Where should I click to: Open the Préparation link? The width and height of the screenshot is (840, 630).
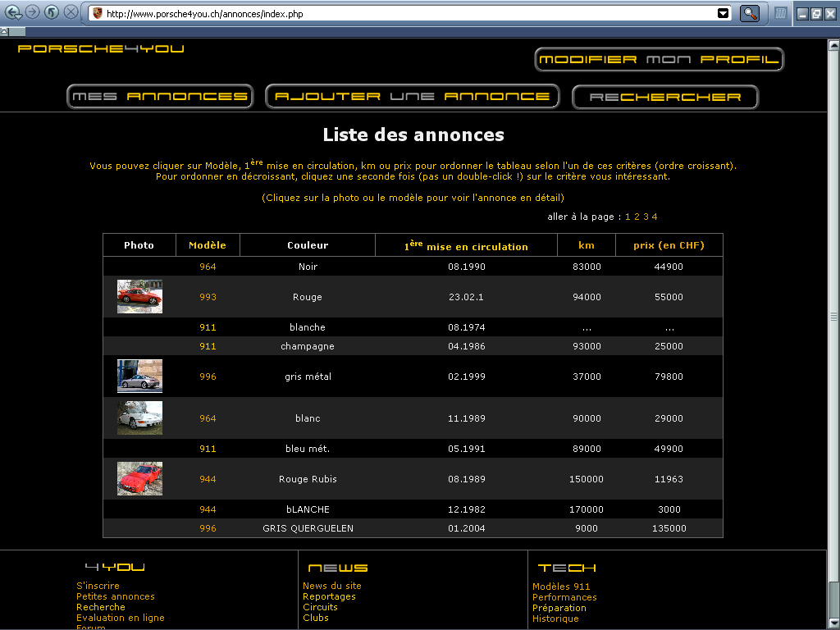pyautogui.click(x=559, y=608)
